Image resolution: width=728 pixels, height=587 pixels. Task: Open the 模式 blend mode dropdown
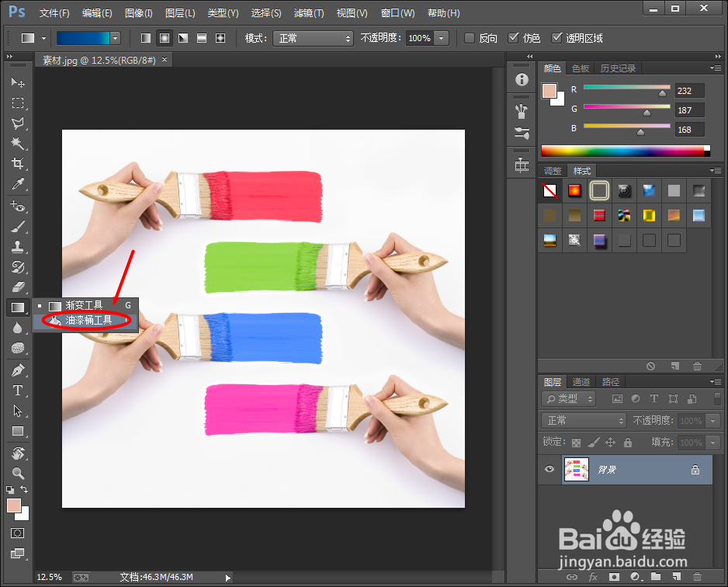click(x=313, y=38)
